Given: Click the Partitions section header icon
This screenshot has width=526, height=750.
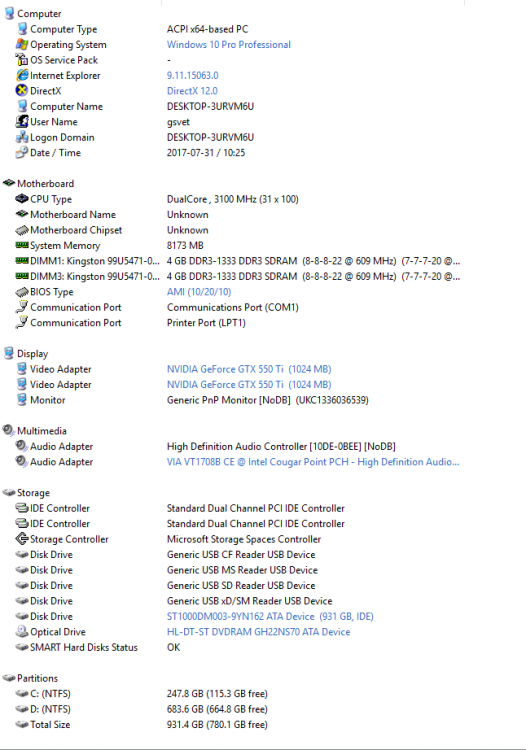Looking at the screenshot, I should coord(9,678).
